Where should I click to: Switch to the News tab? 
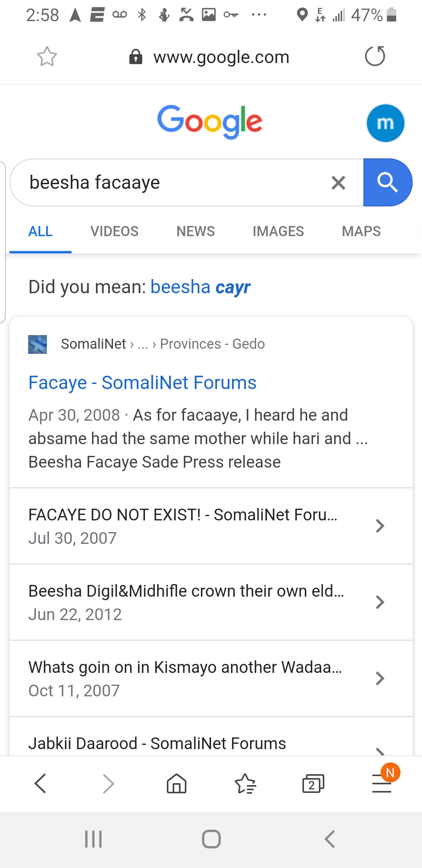coord(195,231)
